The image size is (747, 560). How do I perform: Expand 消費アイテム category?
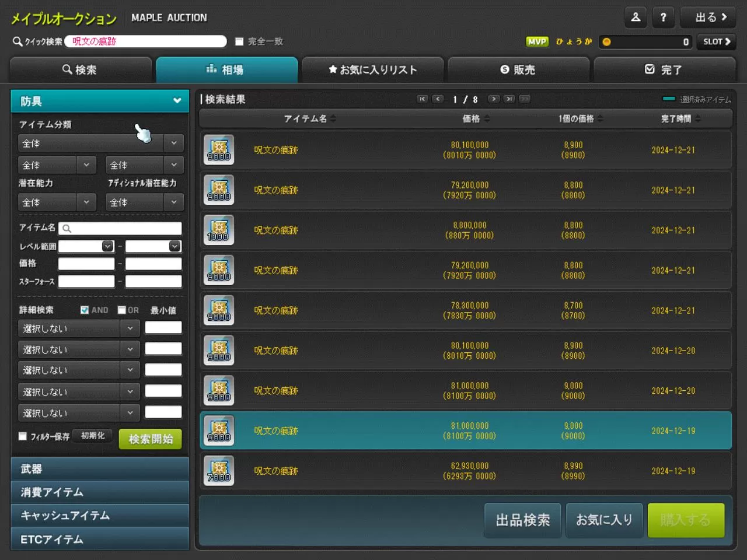[100, 492]
